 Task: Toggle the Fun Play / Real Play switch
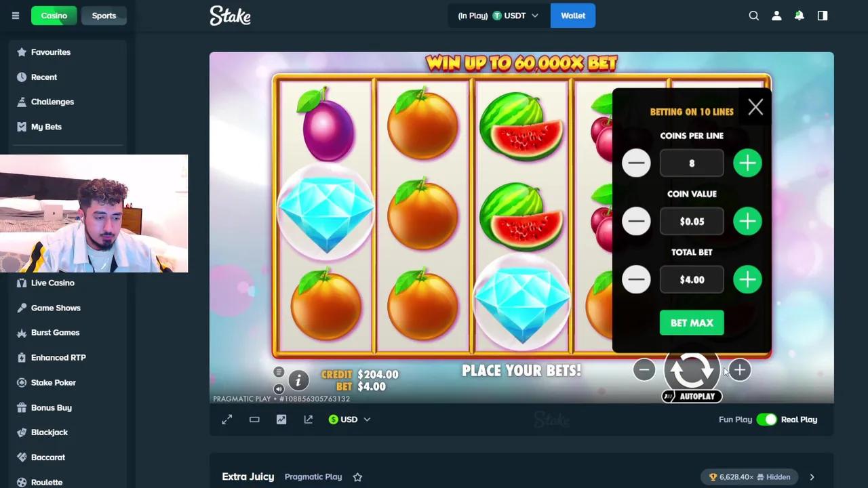click(766, 420)
